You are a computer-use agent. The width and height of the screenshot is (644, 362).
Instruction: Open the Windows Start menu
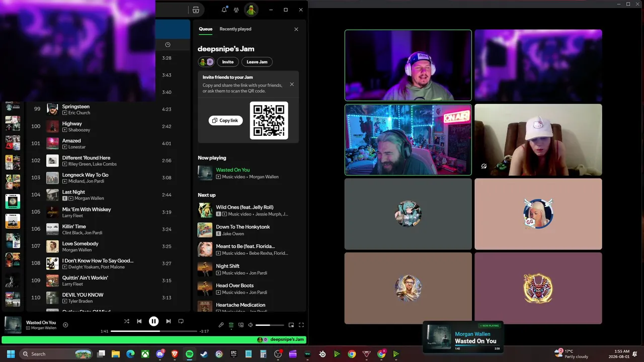(x=11, y=354)
